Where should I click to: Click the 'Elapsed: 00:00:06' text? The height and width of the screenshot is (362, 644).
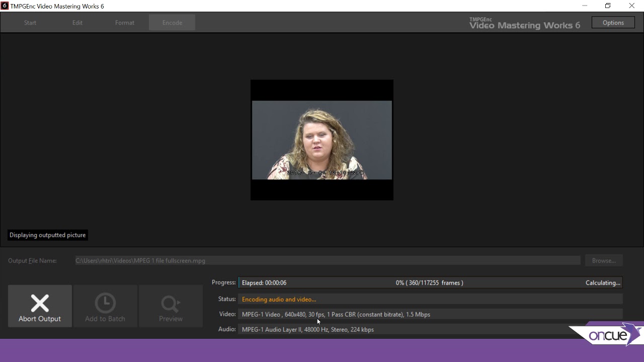(x=264, y=283)
